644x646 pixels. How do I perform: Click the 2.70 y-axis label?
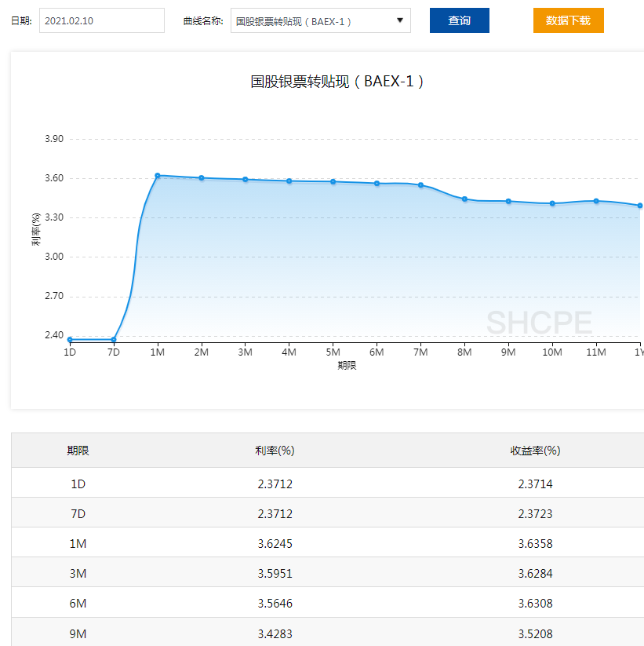pos(54,296)
